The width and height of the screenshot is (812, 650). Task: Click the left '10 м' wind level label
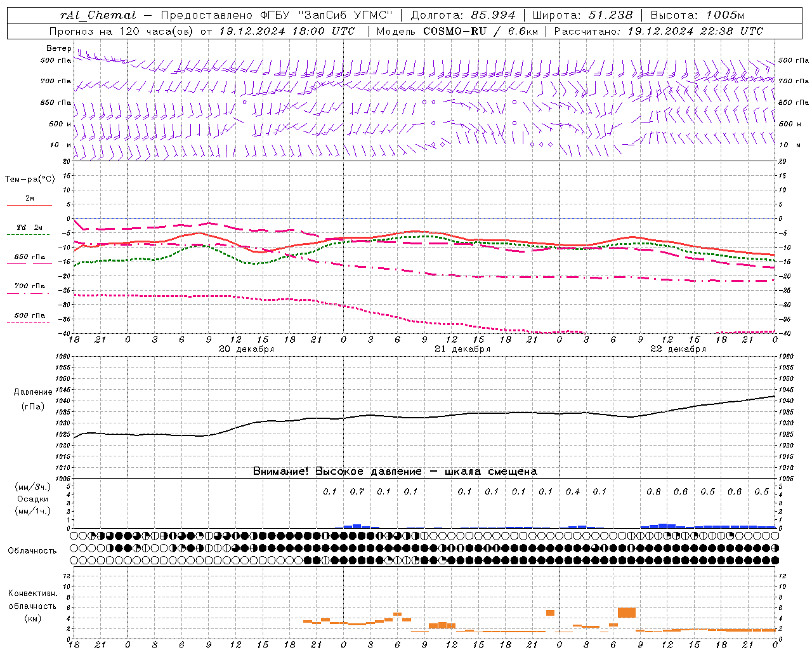tap(61, 145)
